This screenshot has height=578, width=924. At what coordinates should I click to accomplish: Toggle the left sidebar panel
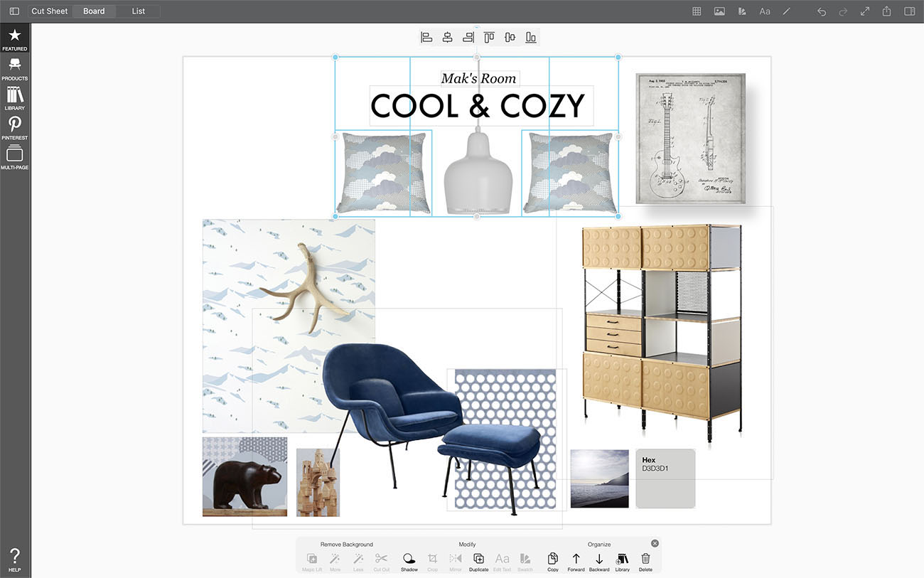coord(14,11)
